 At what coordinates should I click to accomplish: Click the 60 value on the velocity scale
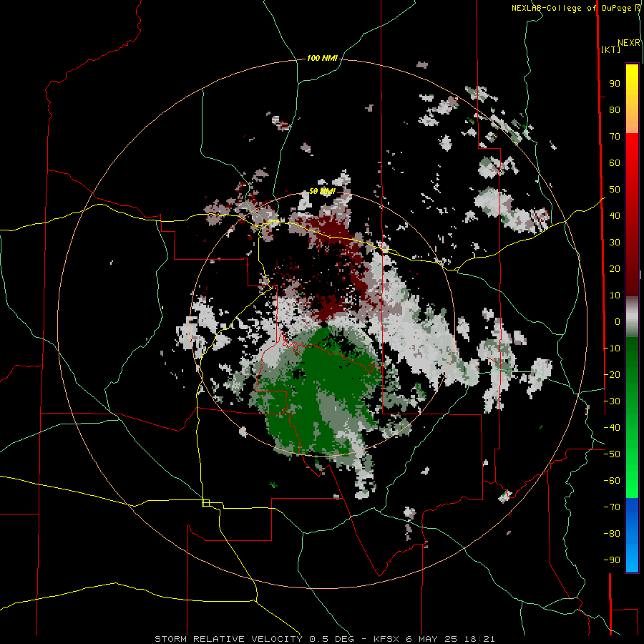point(615,163)
